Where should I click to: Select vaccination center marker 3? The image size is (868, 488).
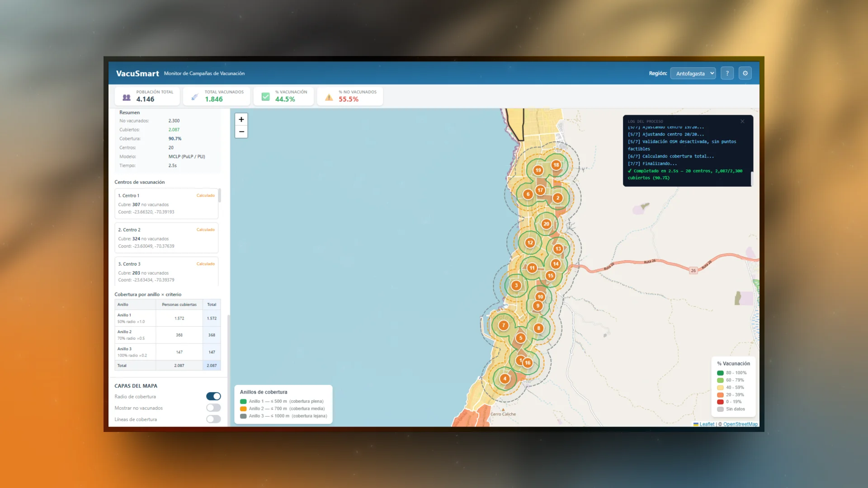click(516, 286)
